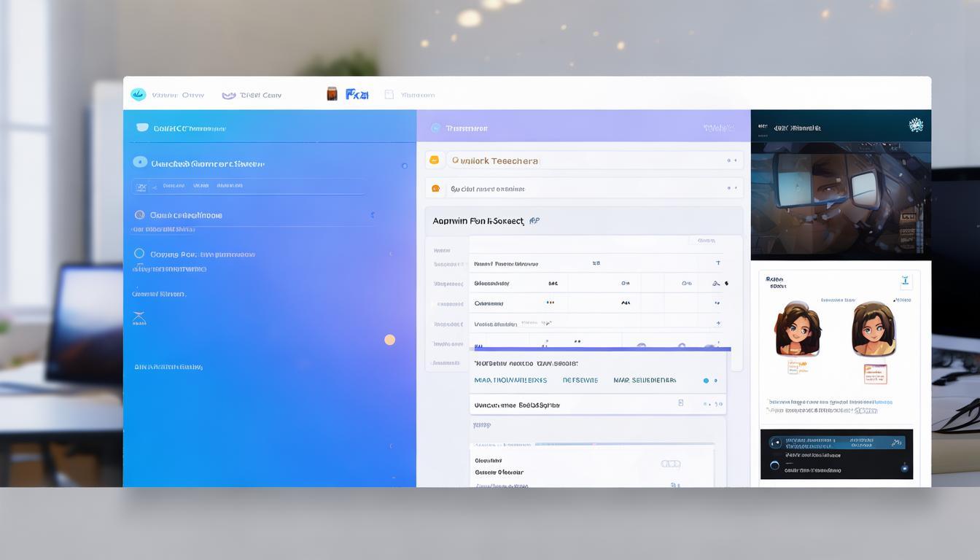980x560 pixels.
Task: Click the yellow square icon beside search field
Action: (435, 160)
